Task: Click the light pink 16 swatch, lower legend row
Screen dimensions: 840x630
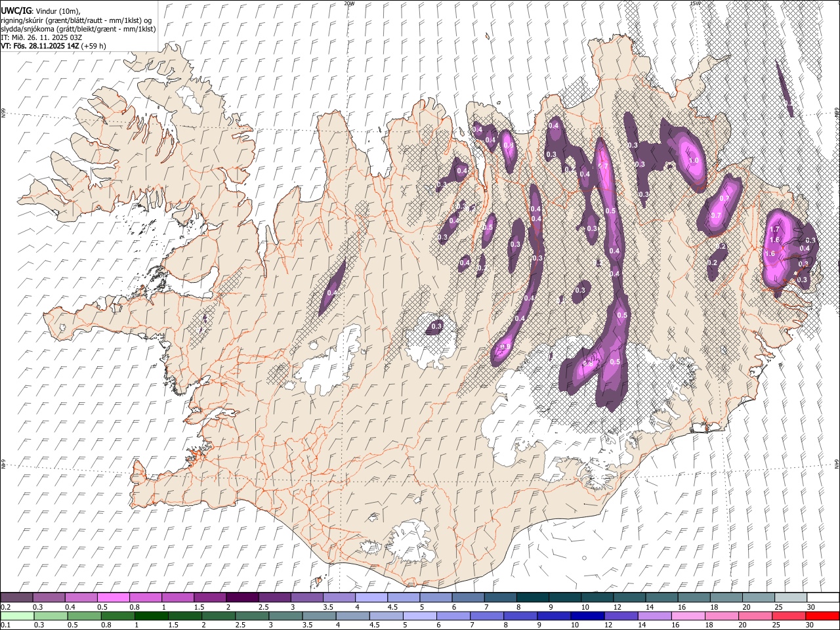Action: click(x=688, y=616)
